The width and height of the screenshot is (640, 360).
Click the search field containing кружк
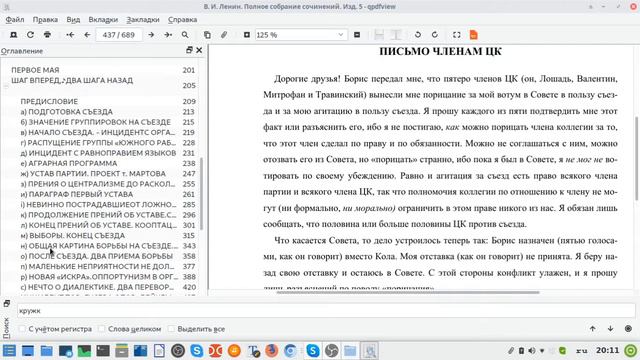(326, 311)
